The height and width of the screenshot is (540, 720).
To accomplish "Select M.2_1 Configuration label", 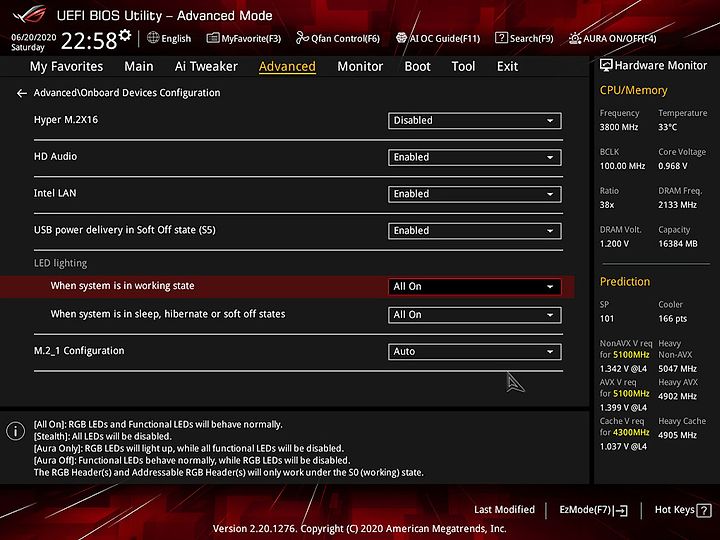I will [x=79, y=351].
